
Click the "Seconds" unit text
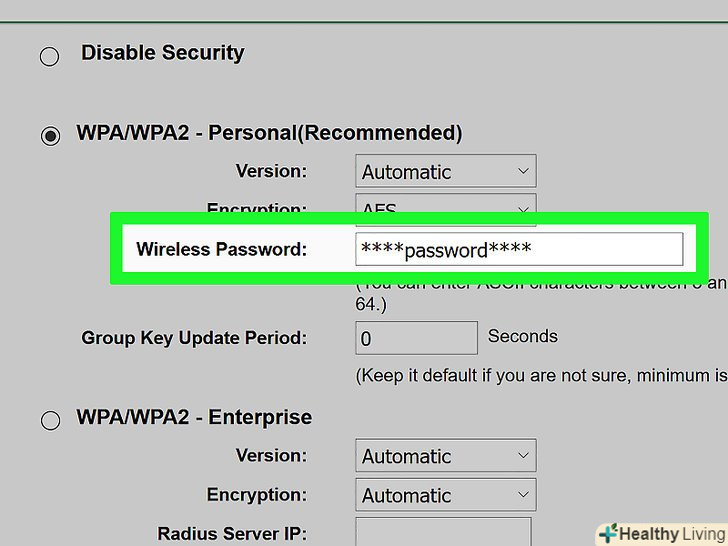522,336
